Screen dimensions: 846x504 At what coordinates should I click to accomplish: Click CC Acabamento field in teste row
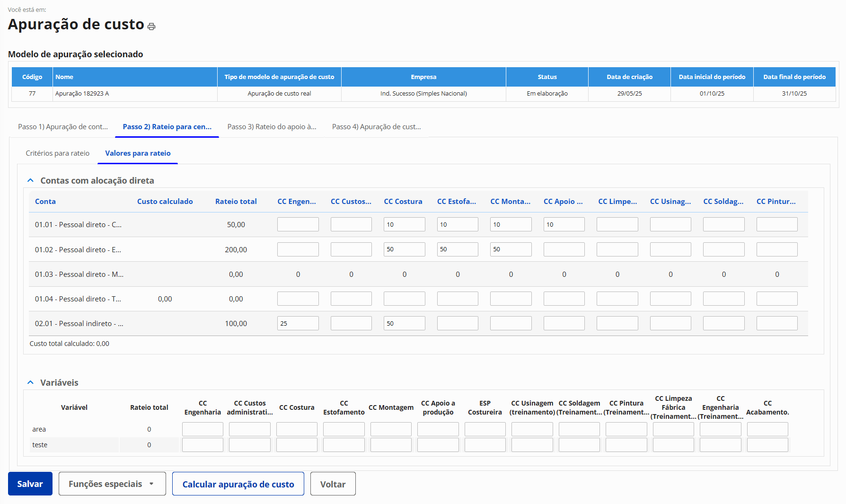[767, 445]
